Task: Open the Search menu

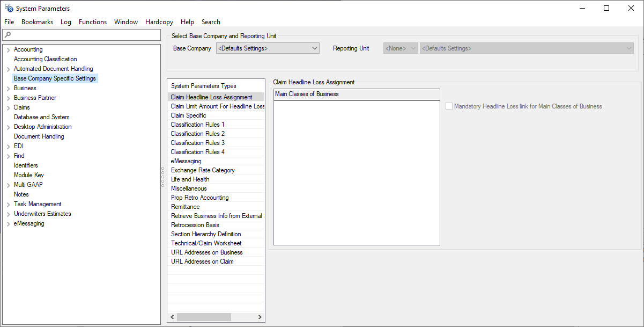Action: pyautogui.click(x=211, y=22)
